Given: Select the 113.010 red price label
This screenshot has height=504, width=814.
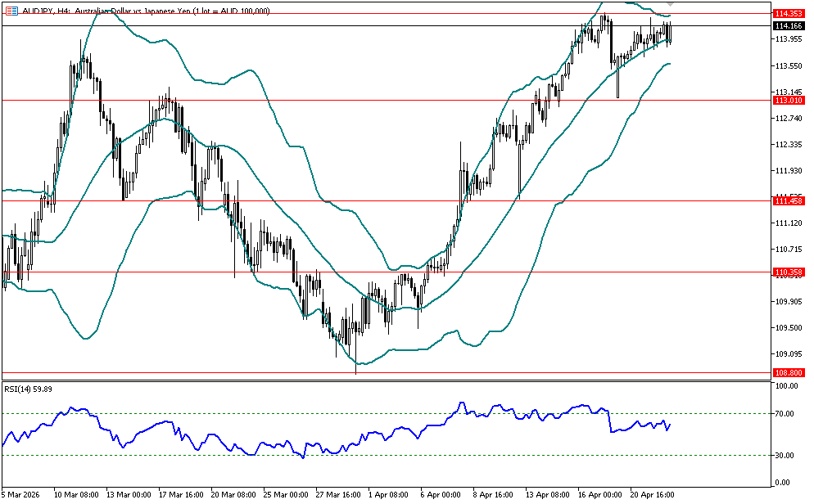Looking at the screenshot, I should [x=788, y=100].
